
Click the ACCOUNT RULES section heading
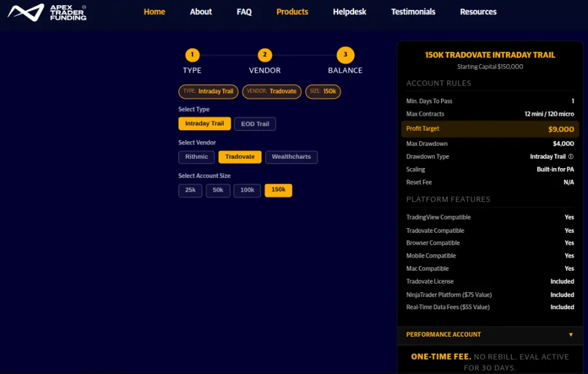[438, 83]
